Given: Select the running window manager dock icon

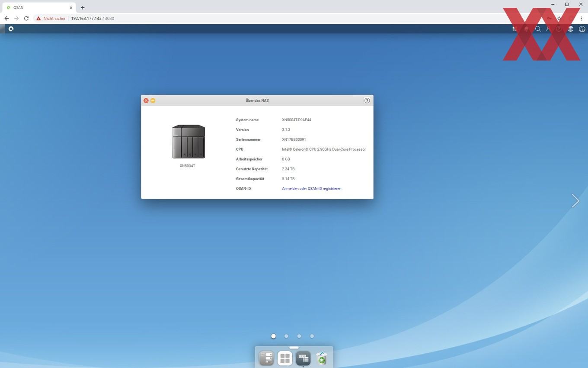Looking at the screenshot, I should pos(304,358).
